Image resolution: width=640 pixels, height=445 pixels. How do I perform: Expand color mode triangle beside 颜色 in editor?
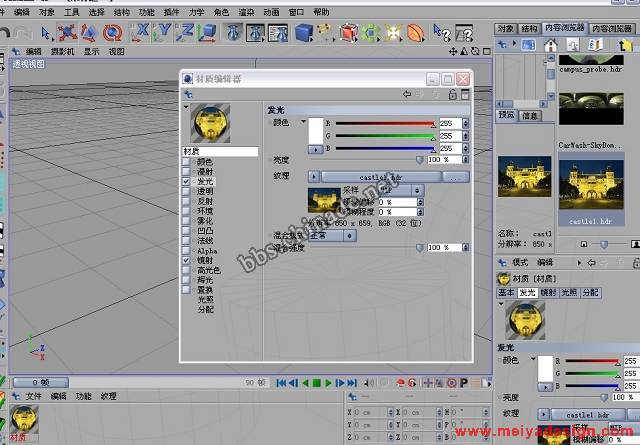tap(303, 121)
